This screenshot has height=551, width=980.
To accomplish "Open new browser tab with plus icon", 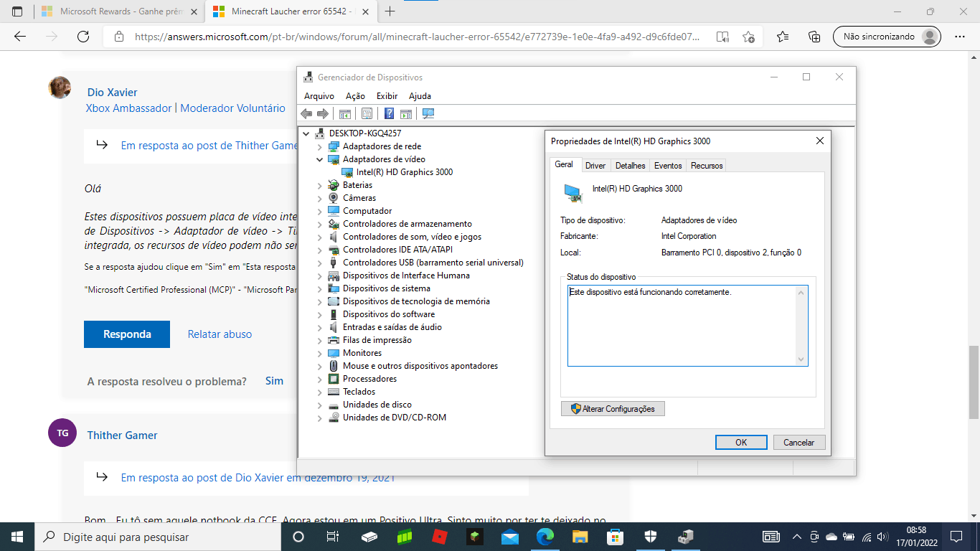I will coord(390,11).
